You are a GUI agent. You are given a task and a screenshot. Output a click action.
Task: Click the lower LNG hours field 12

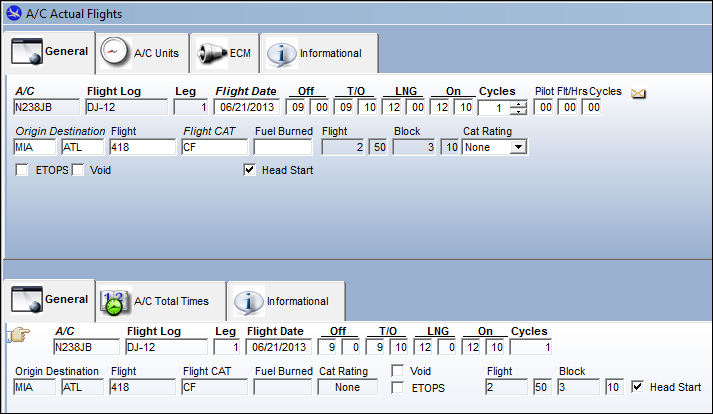[x=424, y=347]
